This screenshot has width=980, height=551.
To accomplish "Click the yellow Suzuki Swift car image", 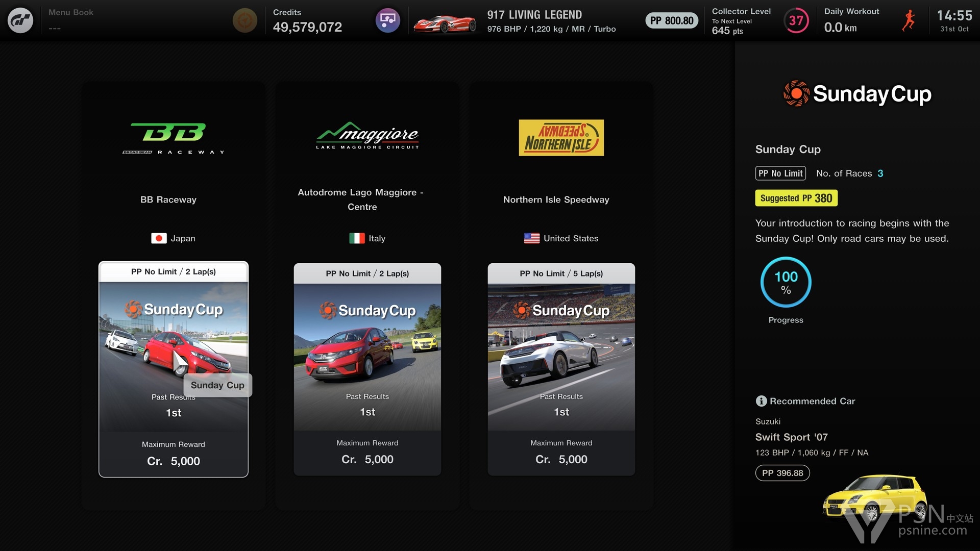I will pyautogui.click(x=875, y=498).
